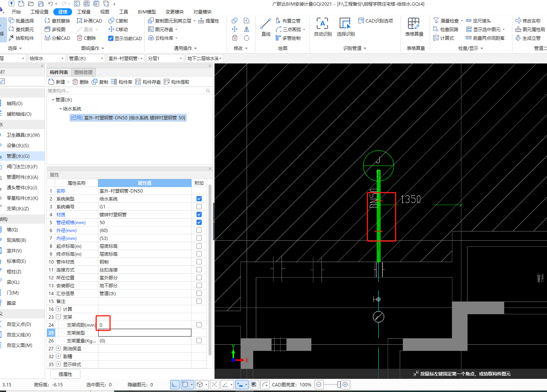Toggle 附加 checkbox for 系统编号 row
This screenshot has height=392, width=547.
point(199,207)
